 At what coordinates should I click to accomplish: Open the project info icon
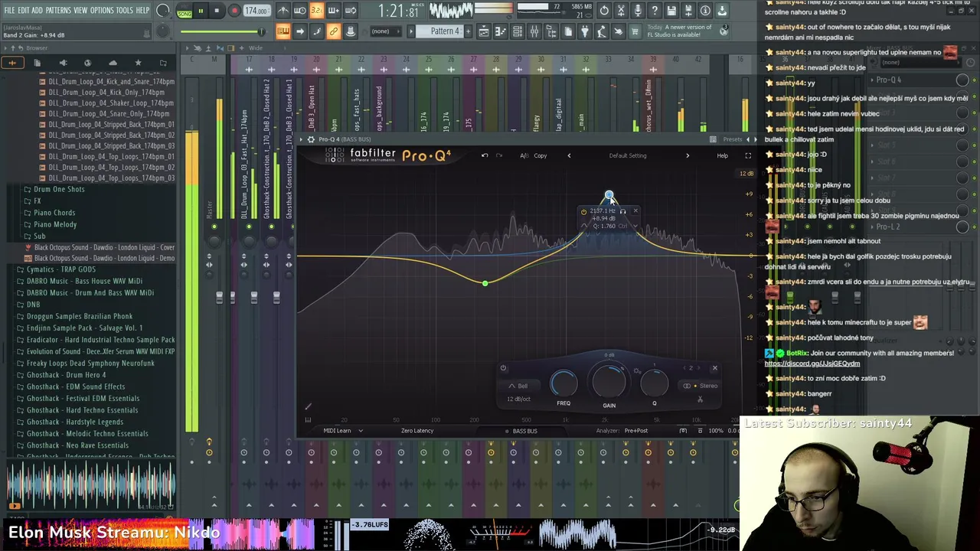[x=705, y=11]
